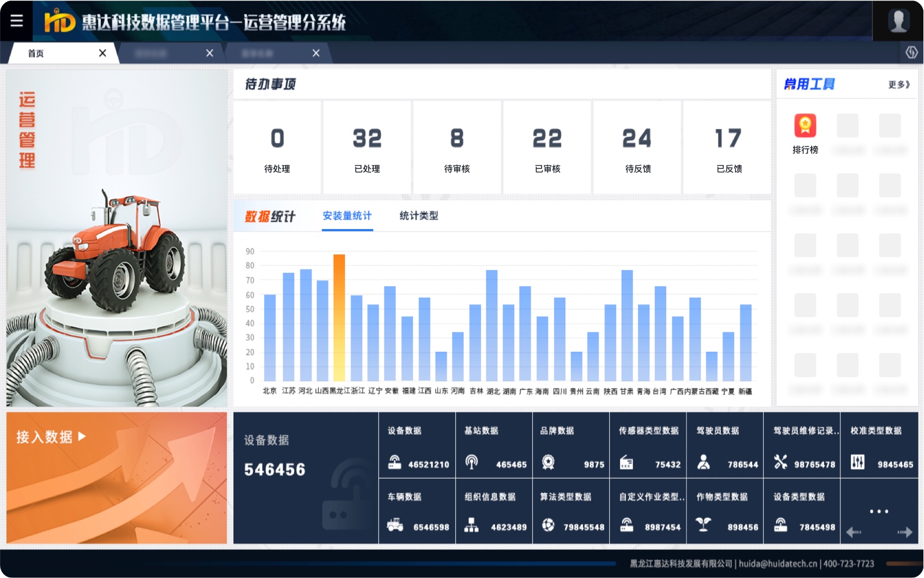Viewport: 924px width, 578px height.
Task: Open the 已处理 32 card
Action: [367, 148]
